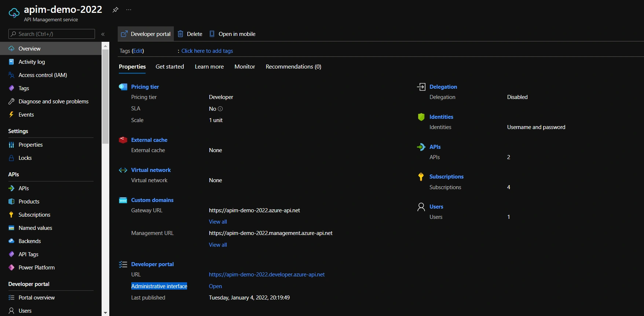The height and width of the screenshot is (316, 644).
Task: Open the more options ellipsis next to title
Action: 129,10
